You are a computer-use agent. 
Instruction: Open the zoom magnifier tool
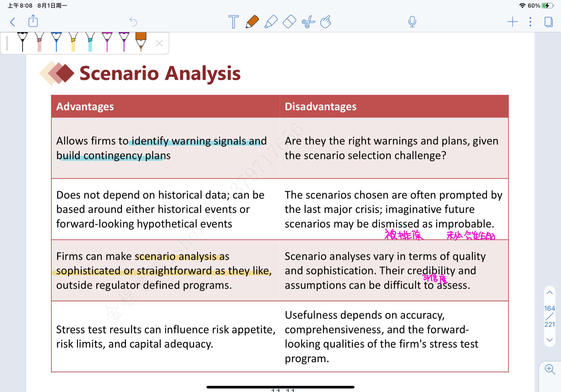point(549,369)
